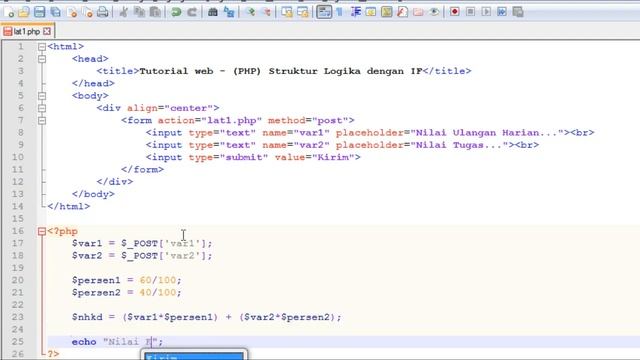The height and width of the screenshot is (360, 640).
Task: Click the value "Kirim" on line 10
Action: click(333, 157)
